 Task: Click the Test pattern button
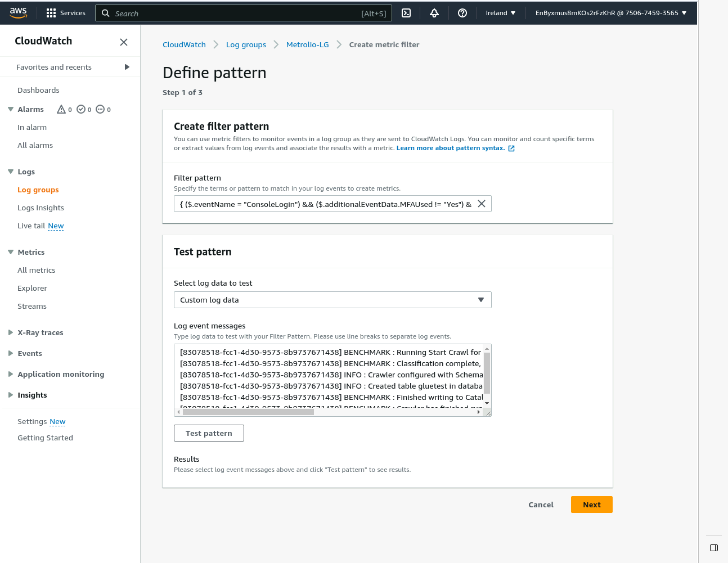[x=209, y=433]
